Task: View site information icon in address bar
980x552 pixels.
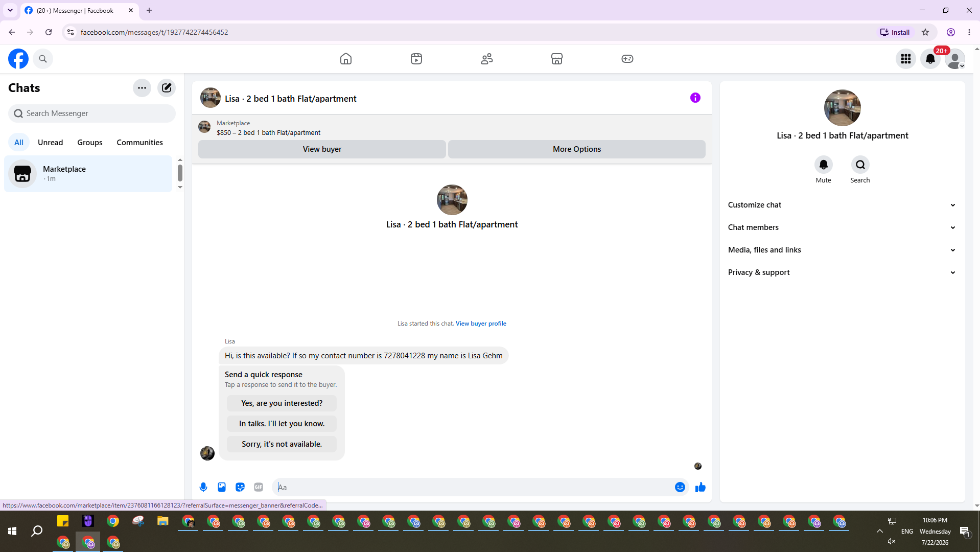Action: [x=71, y=32]
